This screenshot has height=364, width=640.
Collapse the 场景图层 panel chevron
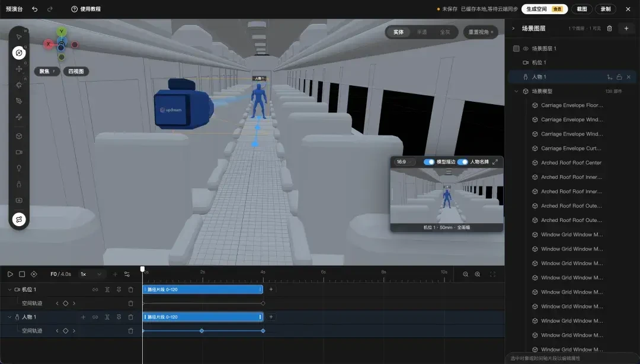click(x=513, y=28)
